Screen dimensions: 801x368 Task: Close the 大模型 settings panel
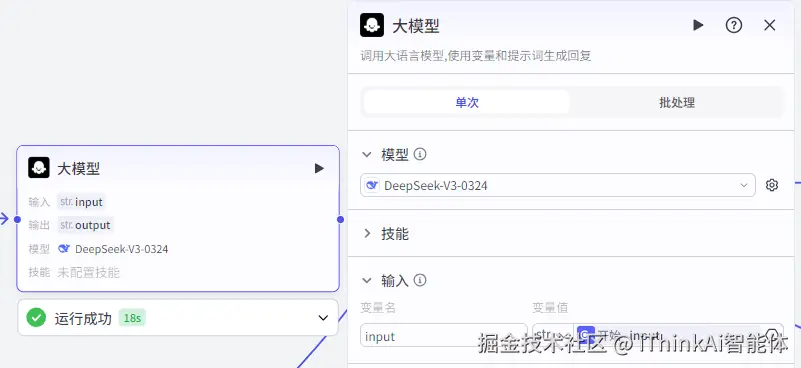coord(769,25)
